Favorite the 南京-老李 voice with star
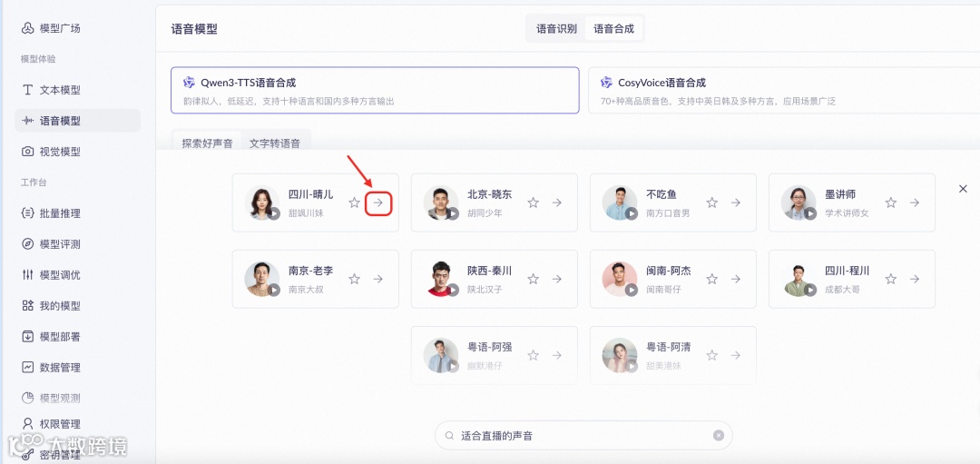Viewport: 980px width, 464px height. (x=355, y=279)
